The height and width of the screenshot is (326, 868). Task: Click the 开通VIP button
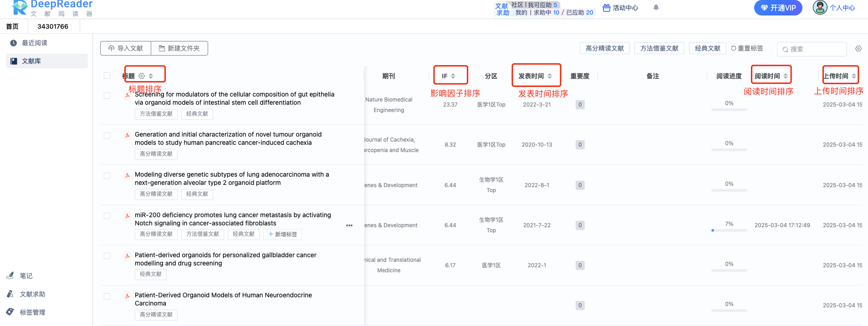(778, 8)
